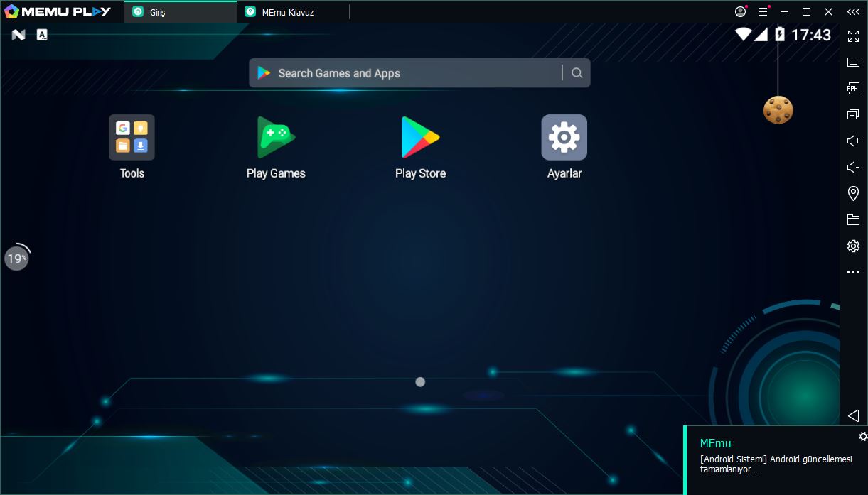Click the magnifier search button
This screenshot has height=495, width=868.
point(577,72)
